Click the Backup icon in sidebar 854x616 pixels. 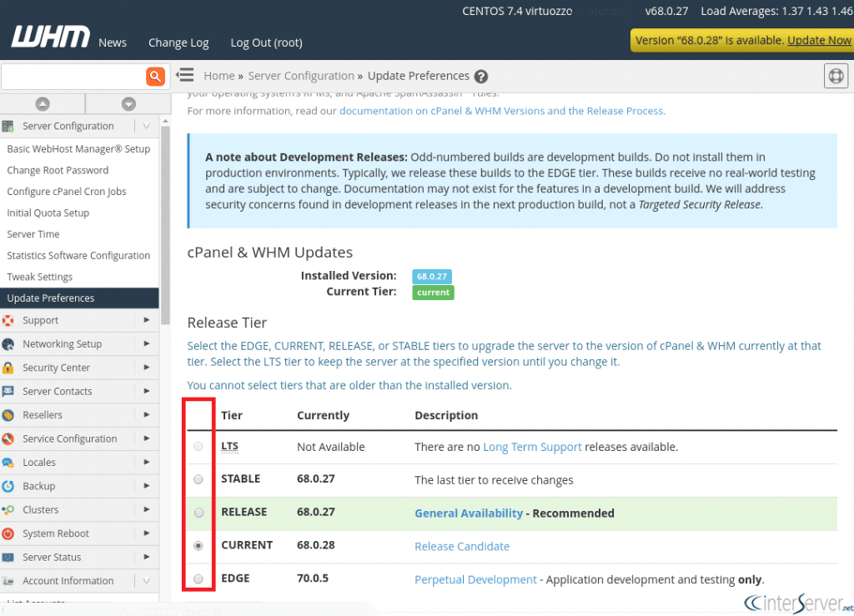tap(8, 486)
